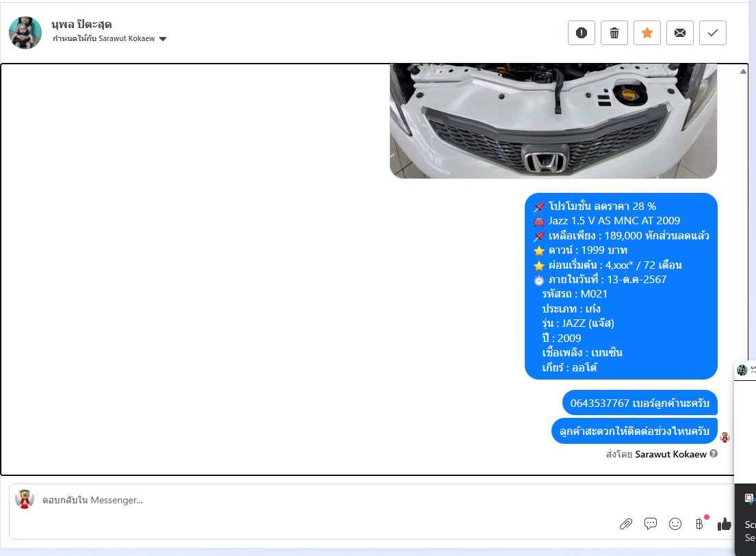Mark conversation as done with checkmark
Screen dimensions: 756x556
tap(713, 33)
